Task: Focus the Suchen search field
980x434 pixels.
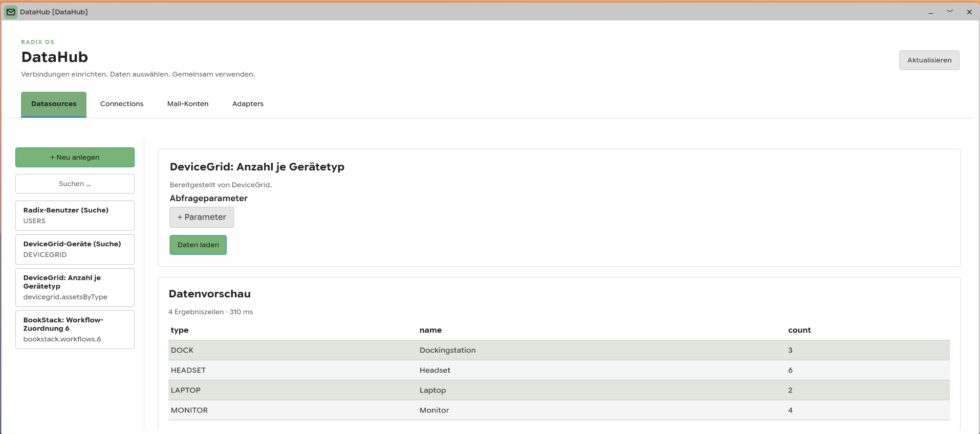Action: (x=75, y=184)
